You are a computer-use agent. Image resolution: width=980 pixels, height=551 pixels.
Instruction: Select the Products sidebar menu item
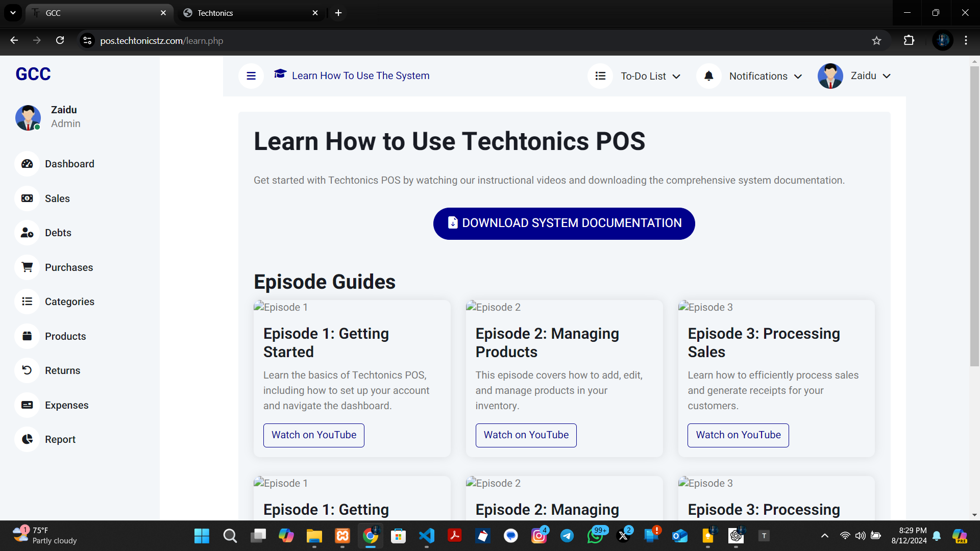click(x=65, y=336)
